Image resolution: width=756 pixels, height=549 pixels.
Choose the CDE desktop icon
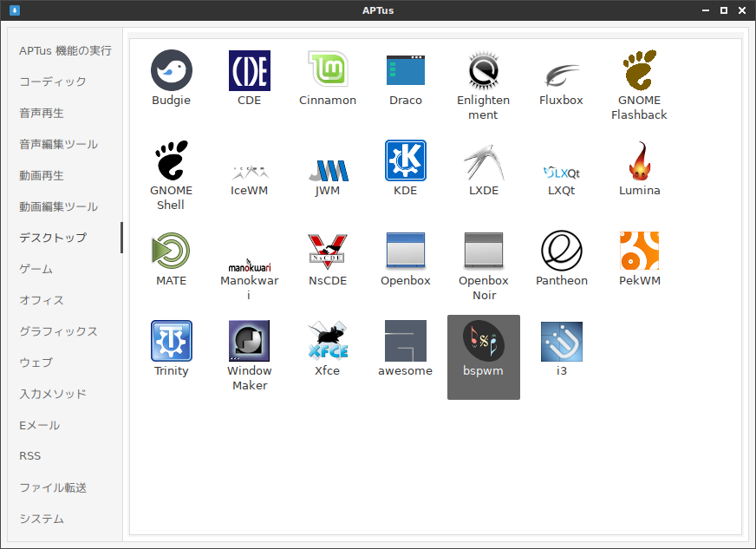(x=250, y=70)
